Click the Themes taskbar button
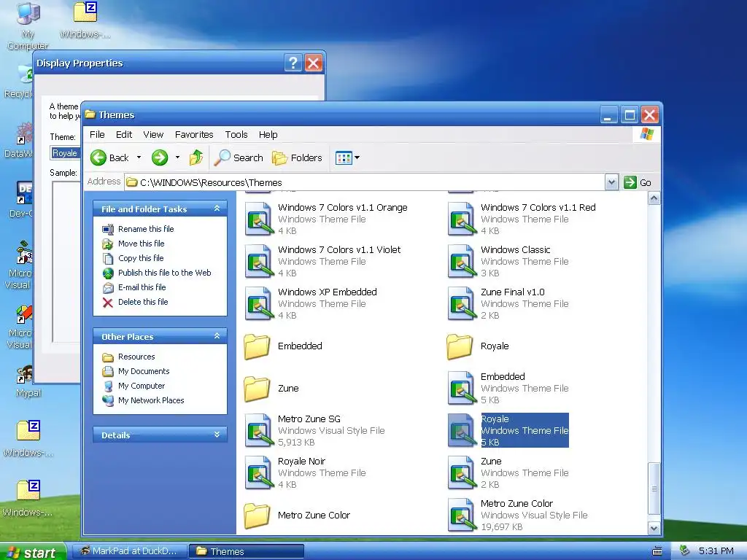Viewport: 747px width, 560px height. (x=247, y=551)
